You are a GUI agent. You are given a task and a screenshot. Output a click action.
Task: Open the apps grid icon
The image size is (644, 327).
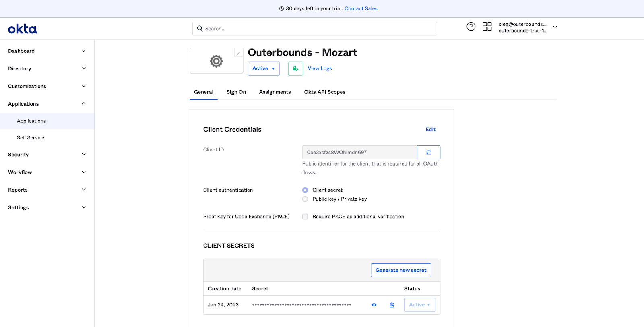tap(487, 27)
